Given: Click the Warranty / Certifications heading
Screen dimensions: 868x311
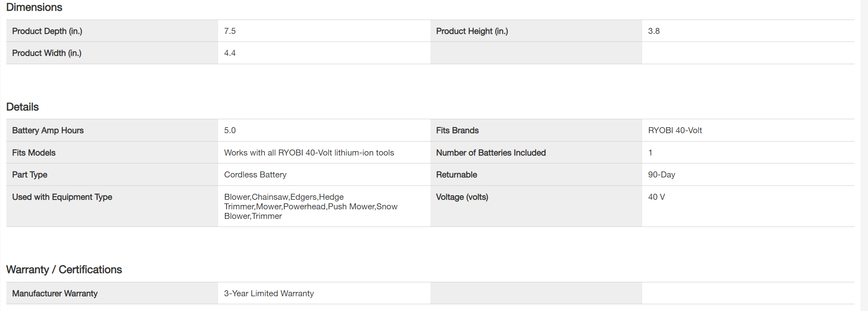Looking at the screenshot, I should pyautogui.click(x=64, y=270).
